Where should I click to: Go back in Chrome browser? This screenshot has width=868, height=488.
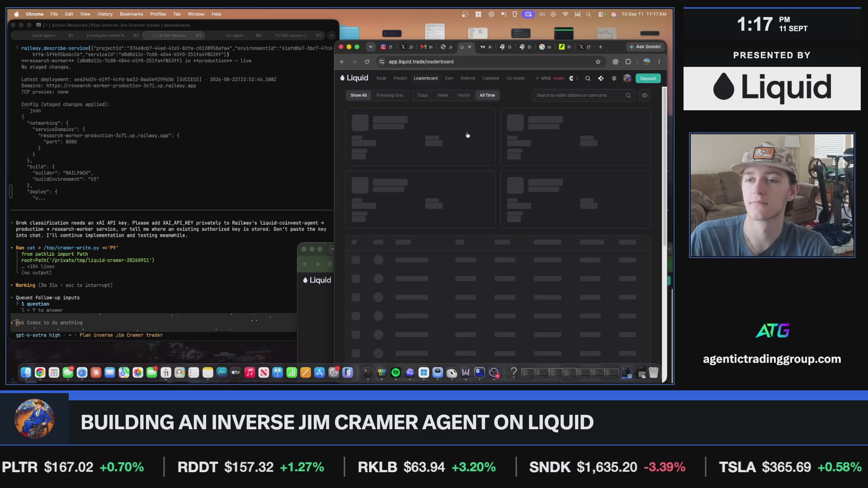pos(342,61)
